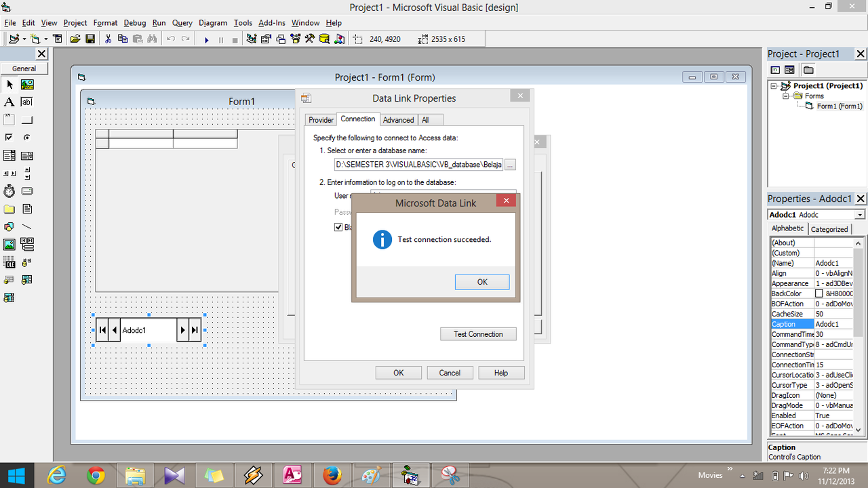Click the BackColor color swatch
The height and width of the screenshot is (488, 868).
click(x=819, y=293)
